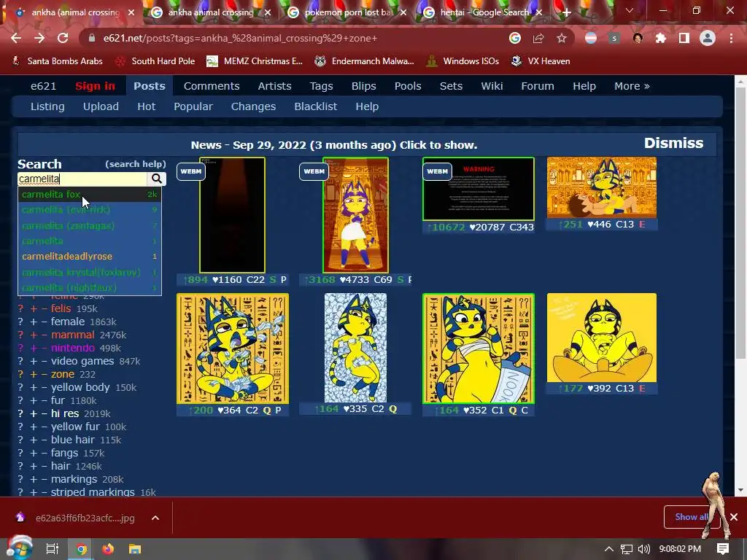Open the WEBM post with score 10672
Image resolution: width=747 pixels, height=560 pixels.
479,189
